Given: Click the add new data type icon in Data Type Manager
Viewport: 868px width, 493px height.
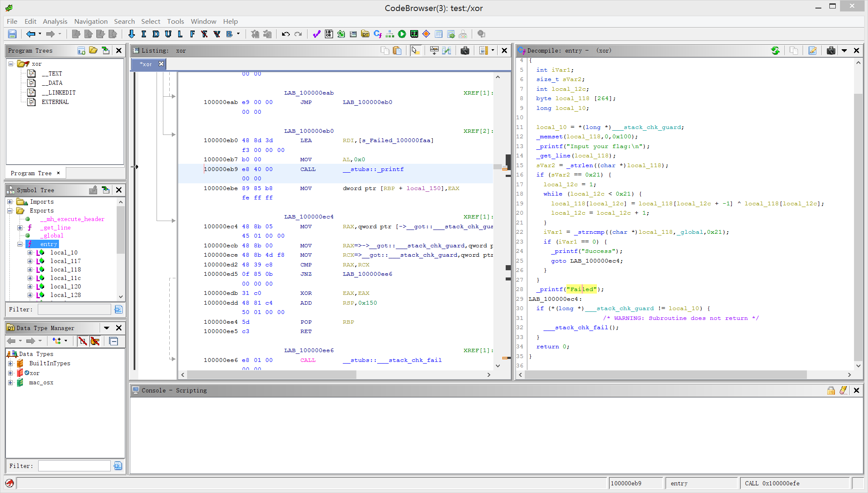Looking at the screenshot, I should [58, 340].
